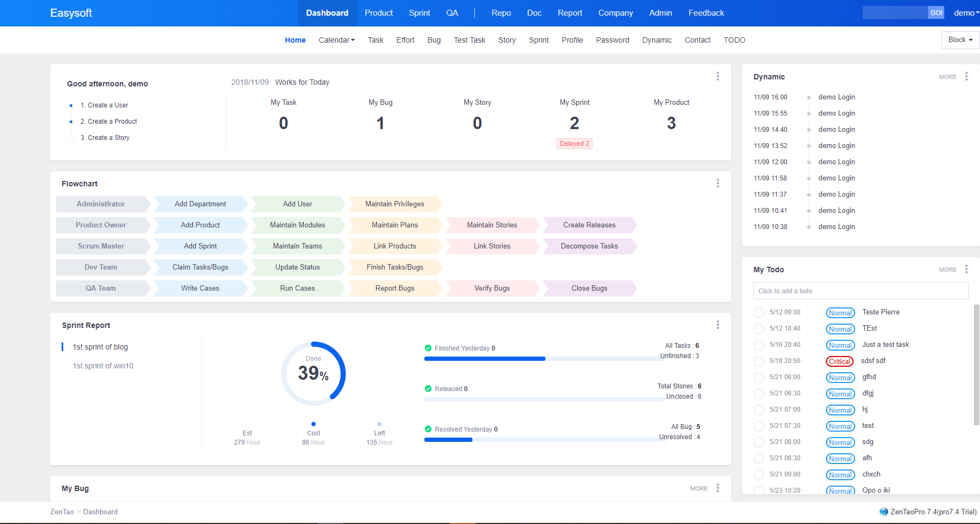Open My Product count of 3
The height and width of the screenshot is (524, 980).
671,123
